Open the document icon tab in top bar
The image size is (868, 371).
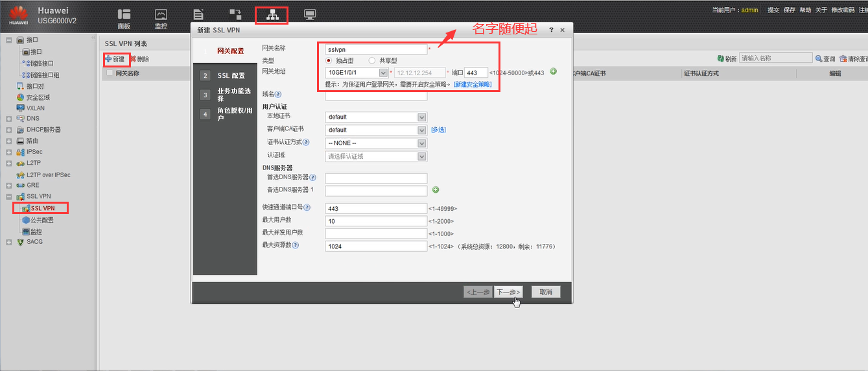pyautogui.click(x=198, y=14)
